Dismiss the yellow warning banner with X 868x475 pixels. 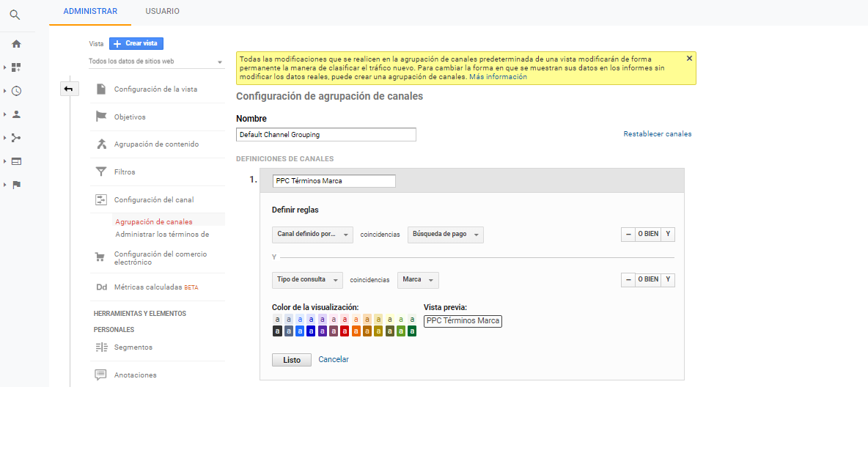[x=689, y=58]
